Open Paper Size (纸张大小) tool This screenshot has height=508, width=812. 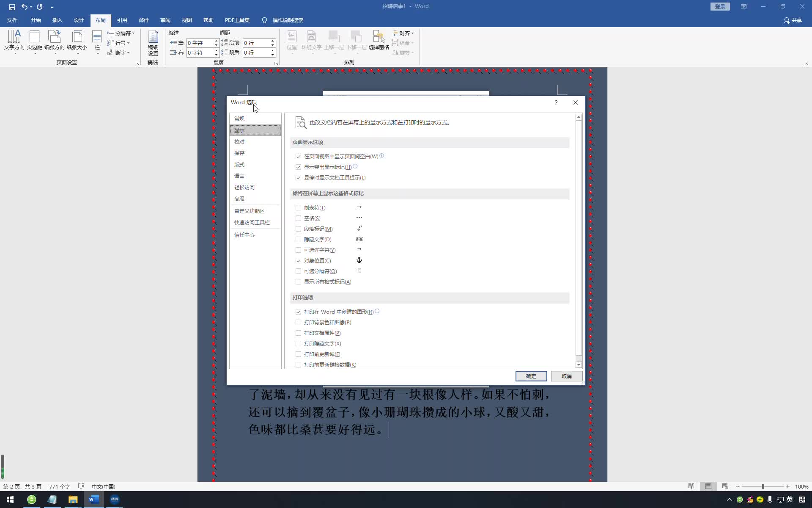[77, 41]
